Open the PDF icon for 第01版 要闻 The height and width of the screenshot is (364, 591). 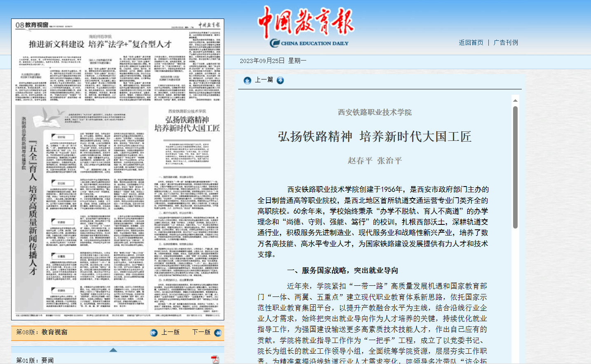(x=215, y=359)
